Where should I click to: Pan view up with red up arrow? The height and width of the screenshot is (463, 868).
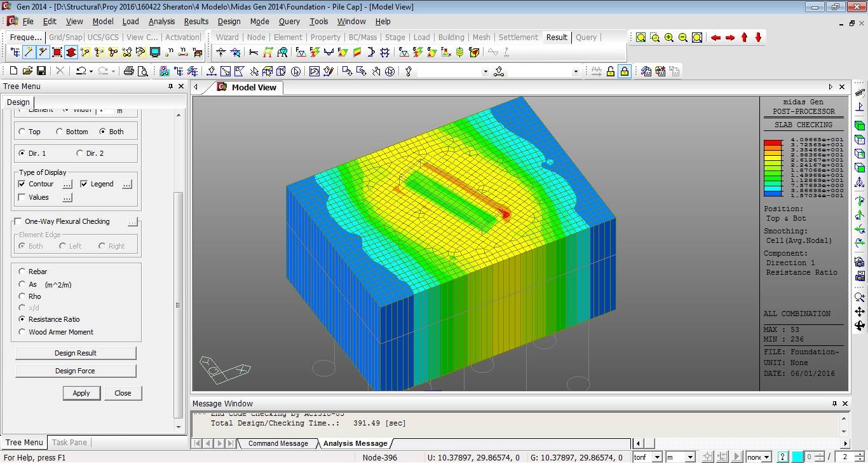point(745,38)
